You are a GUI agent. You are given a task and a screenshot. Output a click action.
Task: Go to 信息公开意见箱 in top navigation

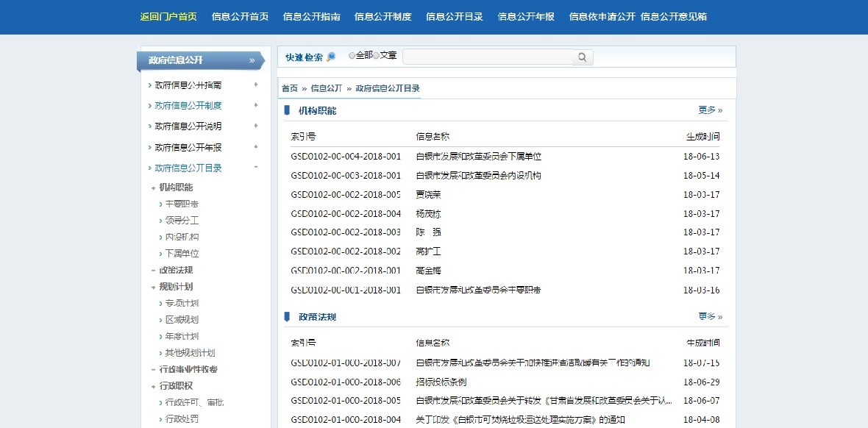[x=673, y=17]
